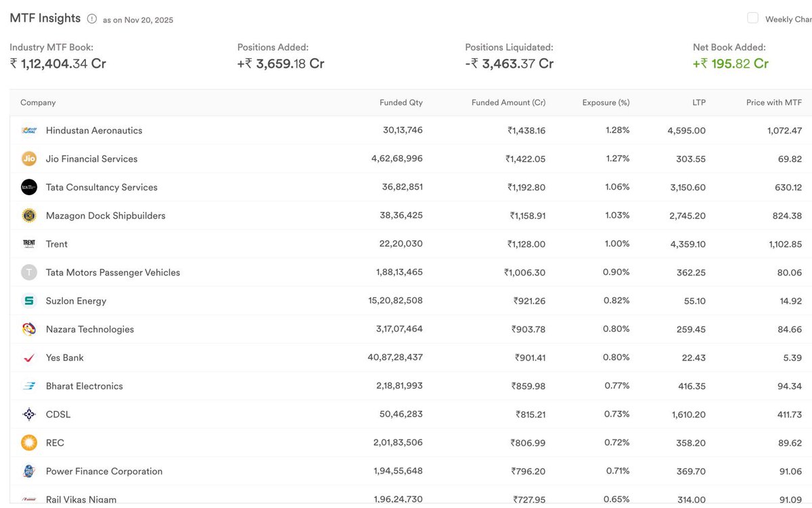Click the Positions Liquidated value -₹3,463.37 Cr
This screenshot has width=812, height=508.
pyautogui.click(x=510, y=64)
